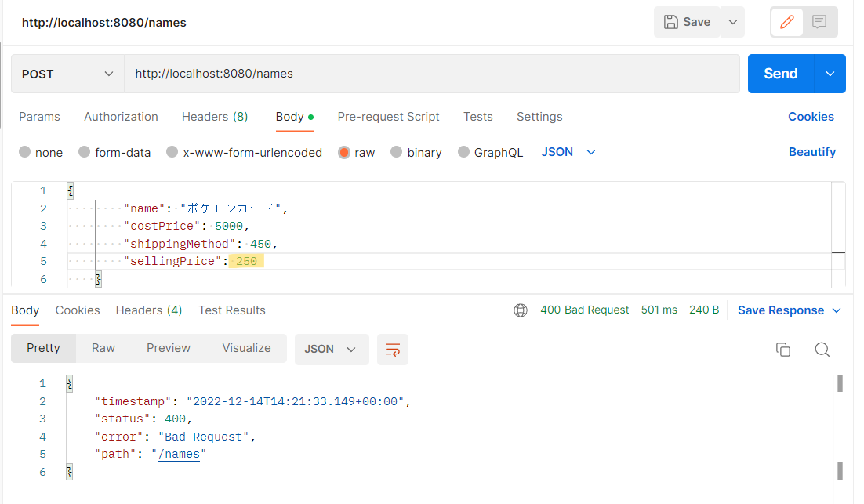864x504 pixels.
Task: Click the response timestamp value
Action: point(296,401)
